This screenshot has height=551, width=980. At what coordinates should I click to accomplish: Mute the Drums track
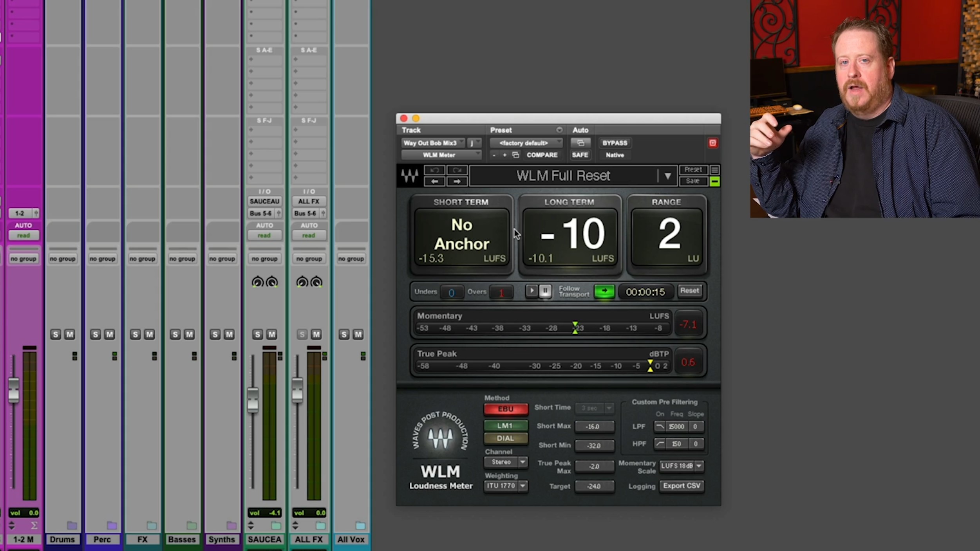click(x=70, y=335)
